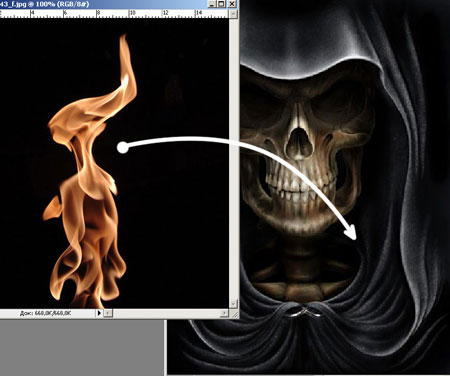This screenshot has width=450, height=376.
Task: Click the vertical scrollbar down arrow
Action: pyautogui.click(x=233, y=304)
